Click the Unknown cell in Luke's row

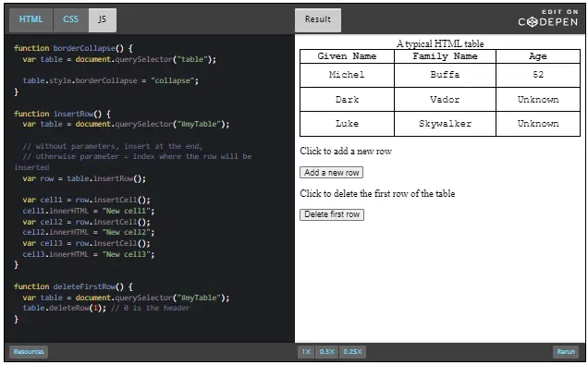tap(538, 124)
